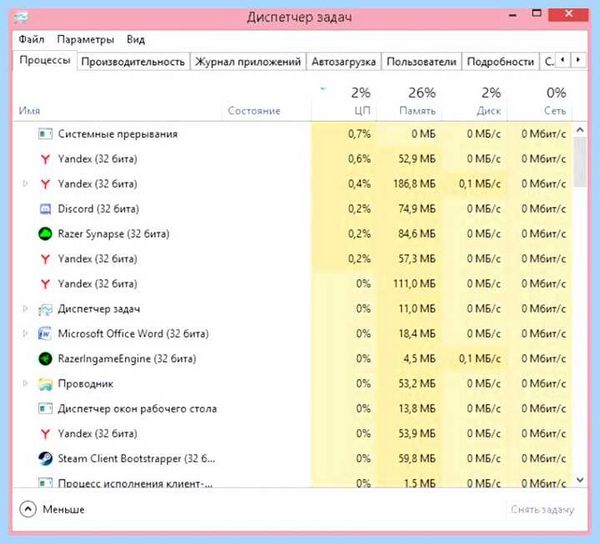Click the 186,8 МБ memory value

click(414, 184)
